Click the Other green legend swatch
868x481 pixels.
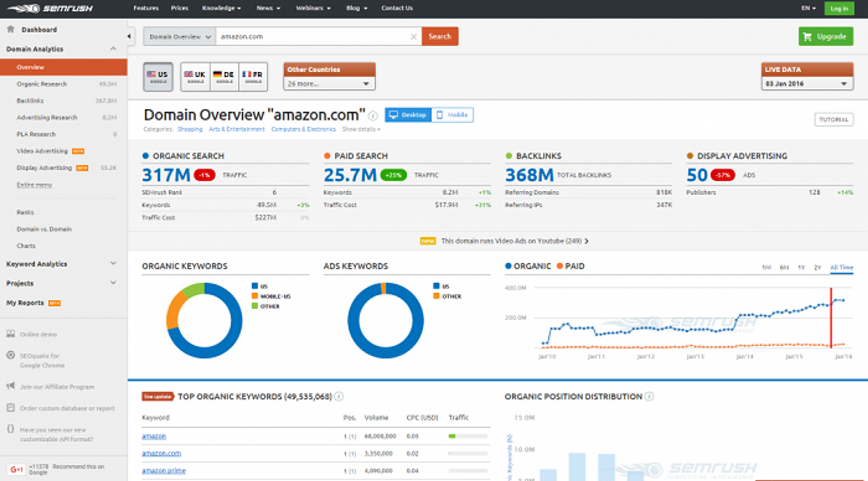255,306
